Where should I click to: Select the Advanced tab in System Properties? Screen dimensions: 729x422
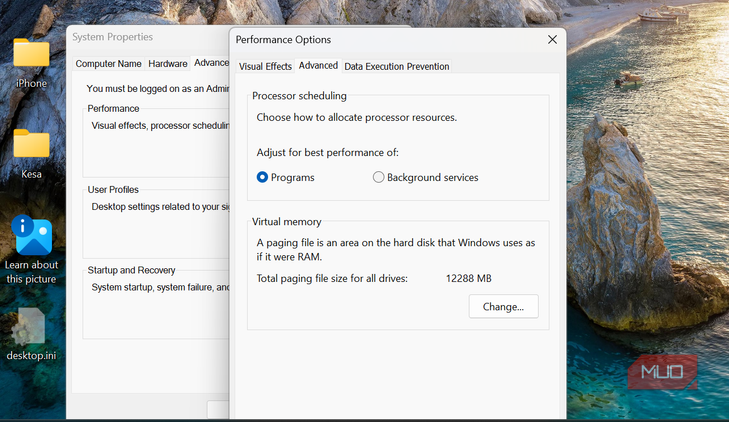[x=211, y=63]
